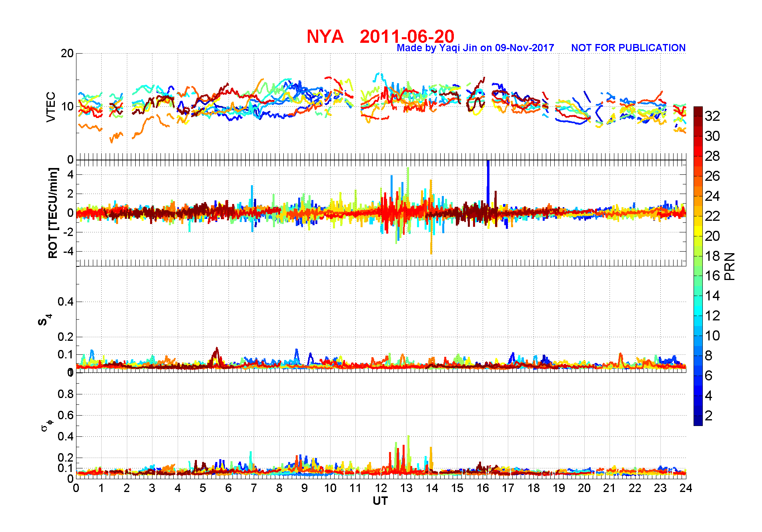Click the dark red top of the PRN colorbar

click(x=698, y=111)
